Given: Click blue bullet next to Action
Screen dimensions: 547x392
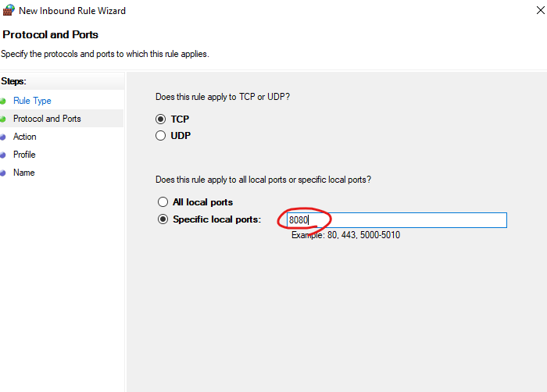Looking at the screenshot, I should pos(3,137).
